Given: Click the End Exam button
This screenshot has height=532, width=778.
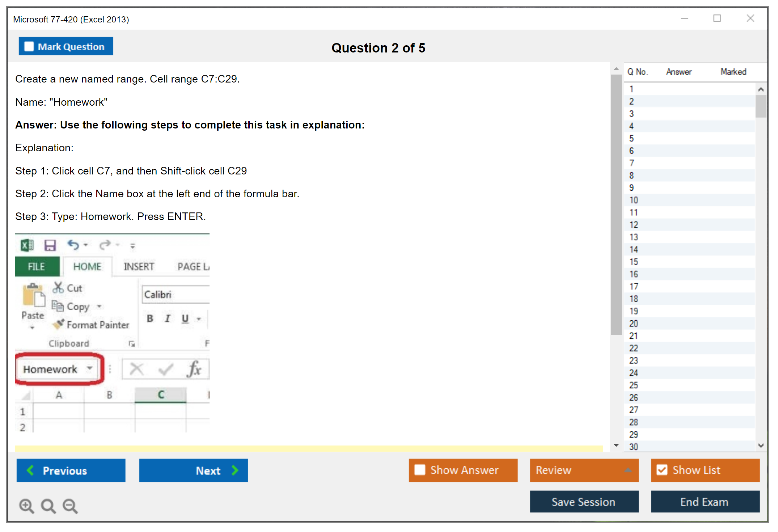Looking at the screenshot, I should coord(705,502).
